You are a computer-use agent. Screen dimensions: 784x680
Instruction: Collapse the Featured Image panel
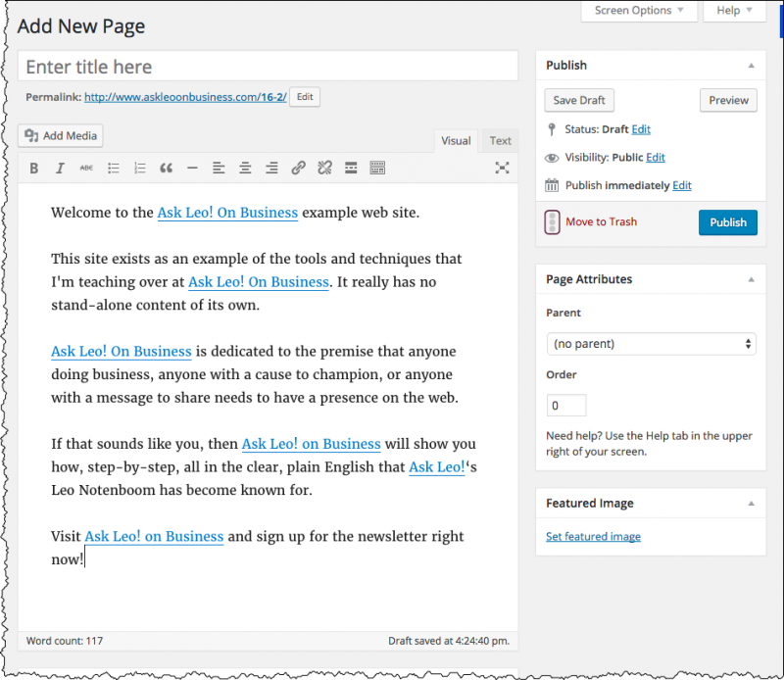[751, 504]
